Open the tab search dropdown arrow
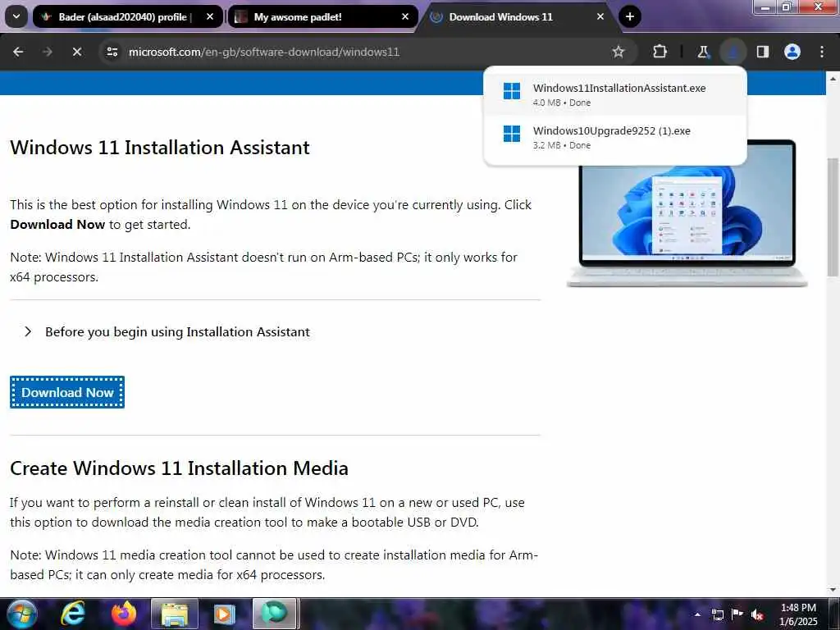840x630 pixels. 16,16
